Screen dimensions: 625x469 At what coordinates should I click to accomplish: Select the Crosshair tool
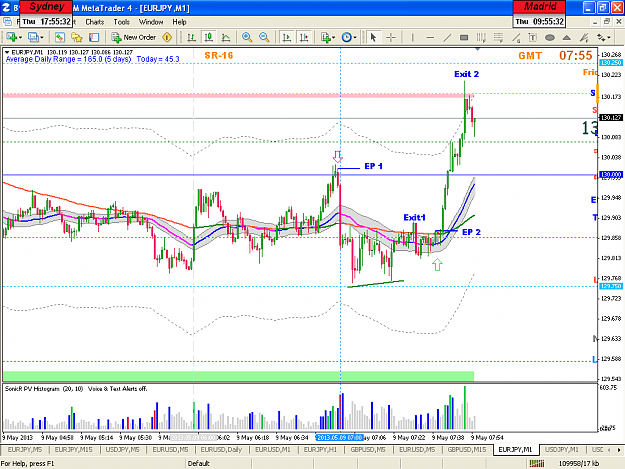391,37
